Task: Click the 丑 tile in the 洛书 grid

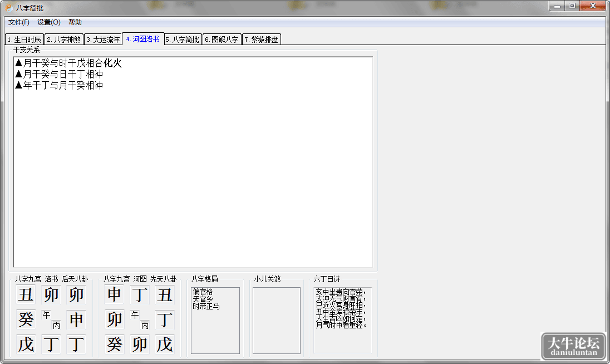Action: click(26, 294)
